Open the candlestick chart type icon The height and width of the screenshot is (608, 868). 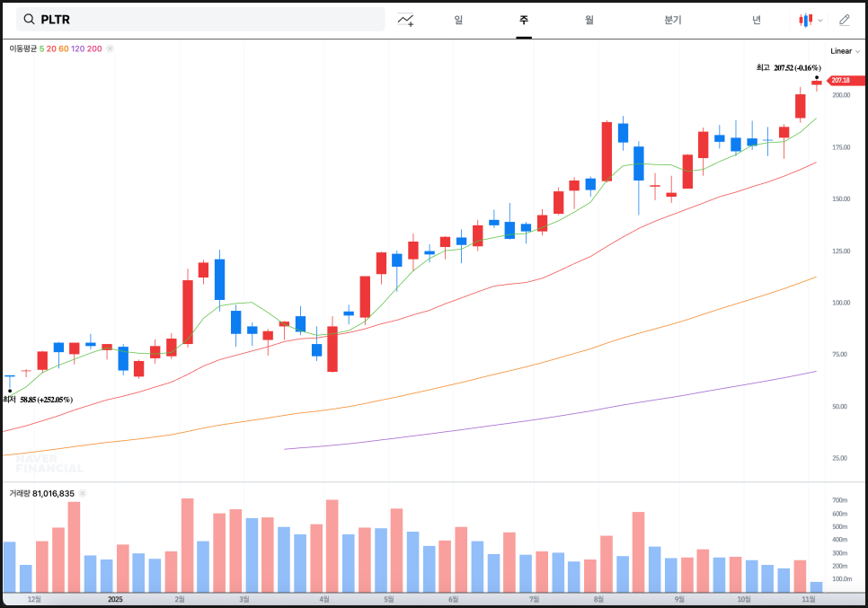click(x=805, y=19)
